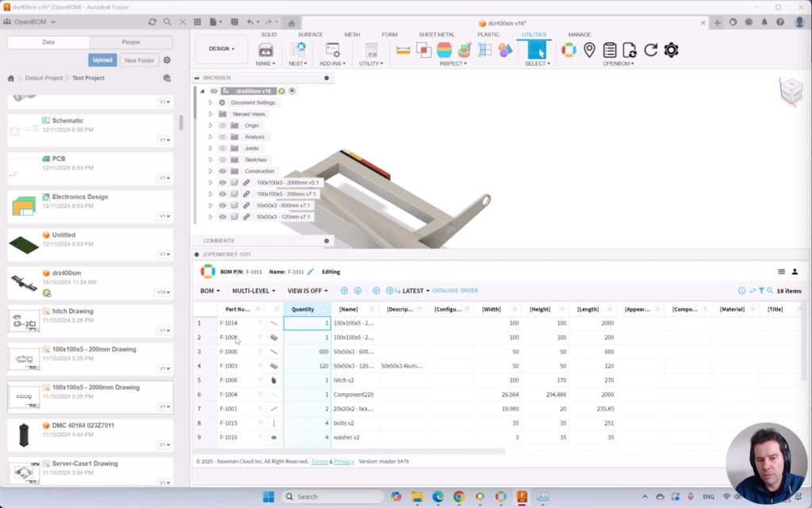Toggle visibility of Joints folder
The height and width of the screenshot is (508, 812).
click(223, 148)
